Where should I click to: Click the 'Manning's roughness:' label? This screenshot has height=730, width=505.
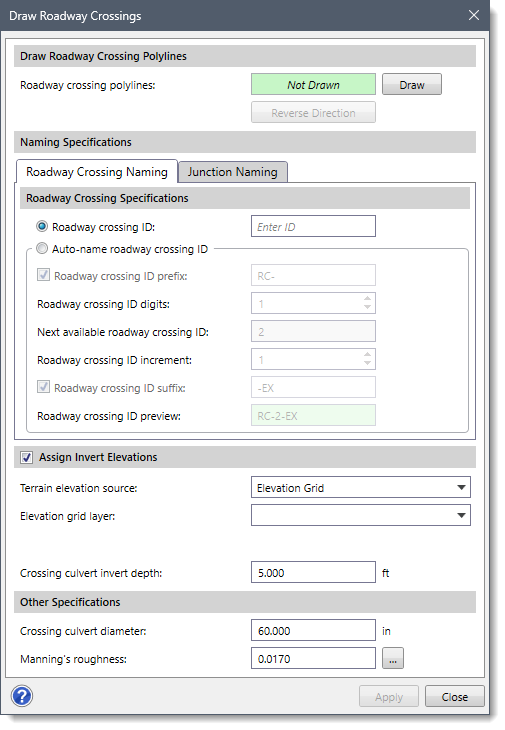(74, 659)
